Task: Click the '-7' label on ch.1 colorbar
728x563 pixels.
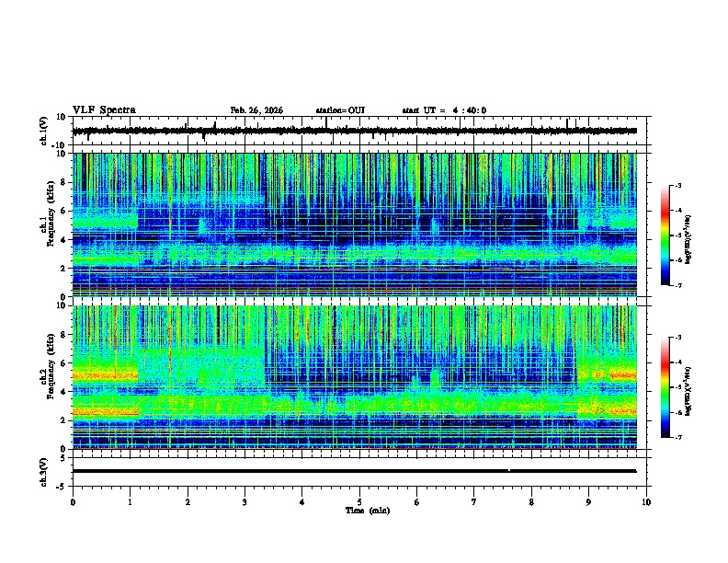Action: pyautogui.click(x=678, y=285)
